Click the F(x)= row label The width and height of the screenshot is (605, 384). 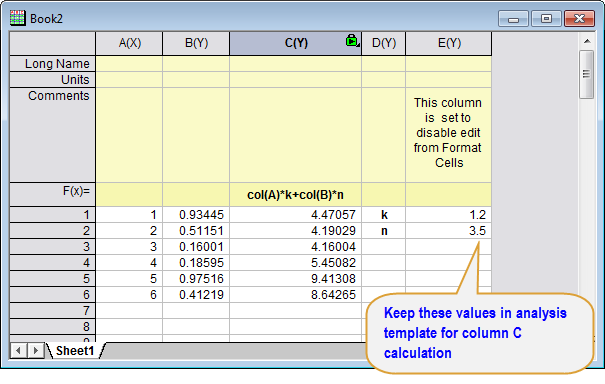[x=52, y=195]
